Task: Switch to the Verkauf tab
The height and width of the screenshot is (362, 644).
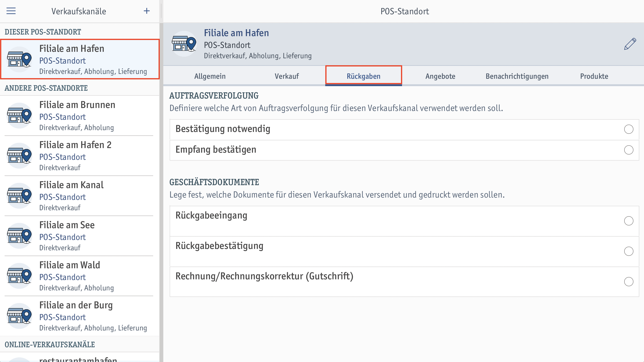Action: [287, 76]
